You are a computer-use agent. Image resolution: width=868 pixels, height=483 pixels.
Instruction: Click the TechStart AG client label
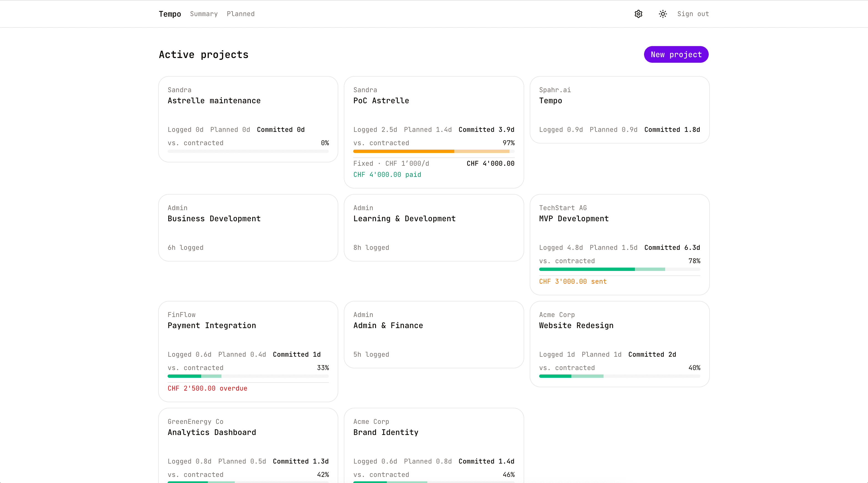[563, 208]
